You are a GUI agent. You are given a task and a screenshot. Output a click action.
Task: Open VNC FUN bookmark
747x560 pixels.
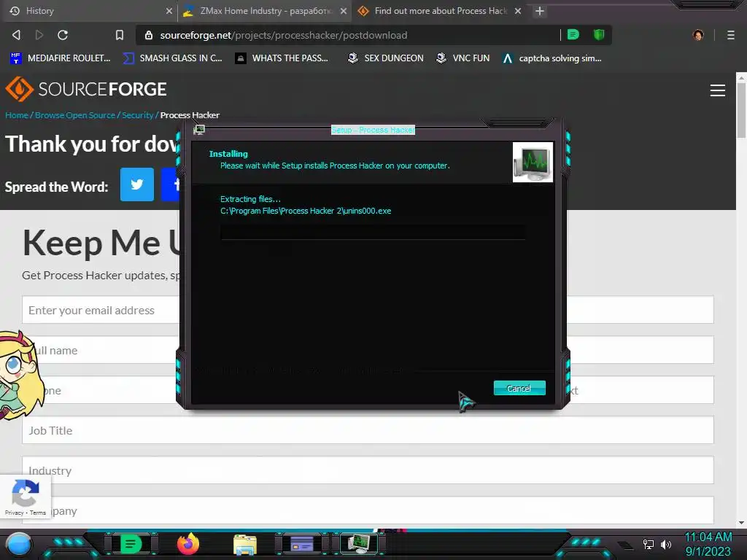click(462, 58)
